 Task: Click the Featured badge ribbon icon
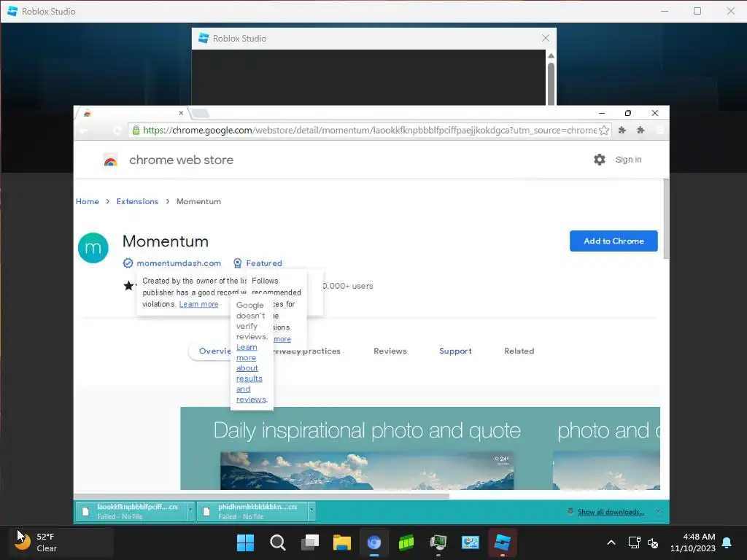coord(237,262)
